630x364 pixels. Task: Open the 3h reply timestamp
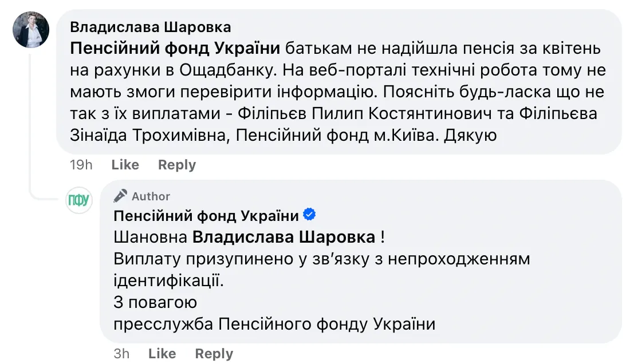click(x=121, y=354)
